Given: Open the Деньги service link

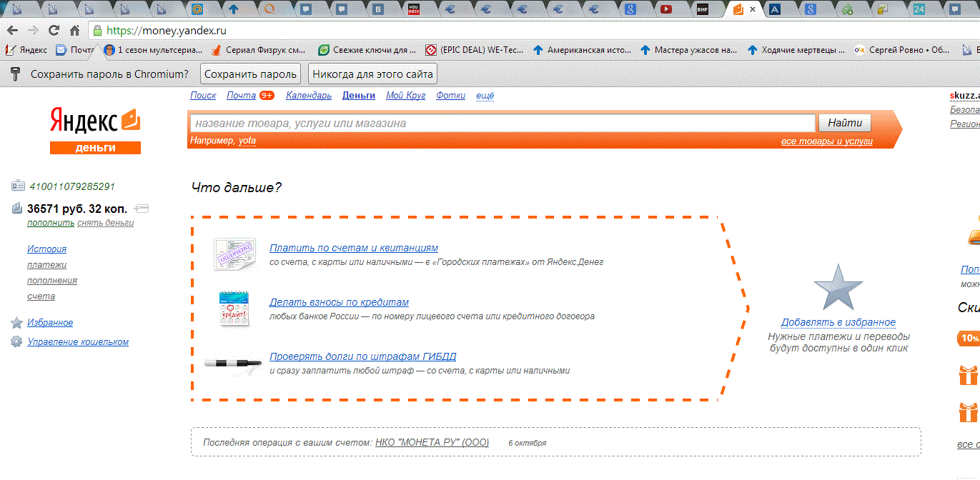Looking at the screenshot, I should (359, 96).
